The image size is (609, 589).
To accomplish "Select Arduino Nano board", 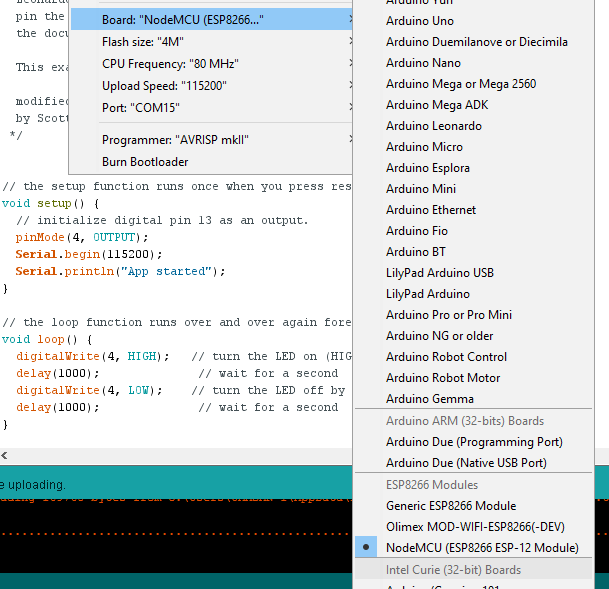I will (x=474, y=63).
